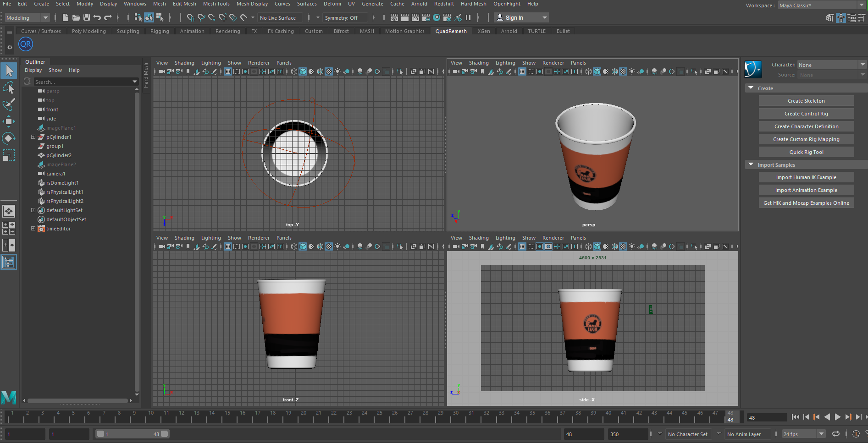Open the Modeling menu set dropdown
Viewport: 868px width, 443px height.
[27, 17]
